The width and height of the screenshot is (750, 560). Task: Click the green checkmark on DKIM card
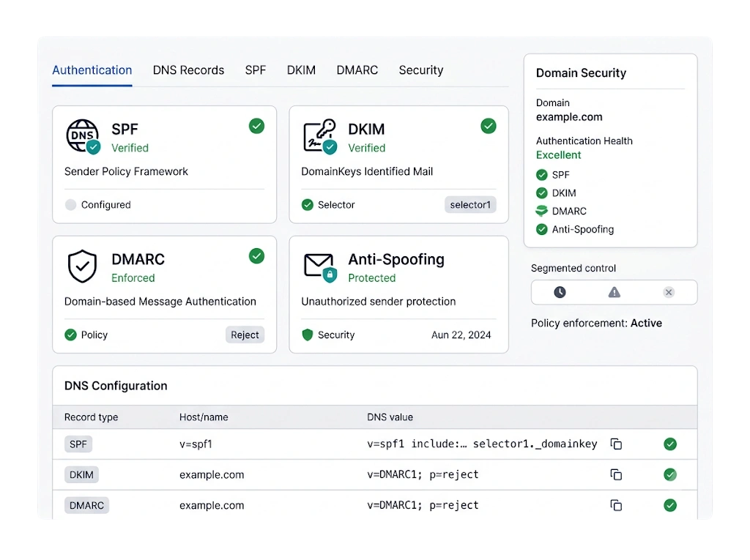[489, 126]
